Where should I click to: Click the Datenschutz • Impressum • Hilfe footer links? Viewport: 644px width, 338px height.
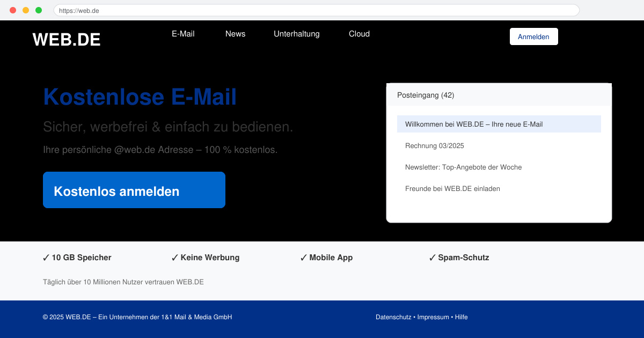[421, 317]
